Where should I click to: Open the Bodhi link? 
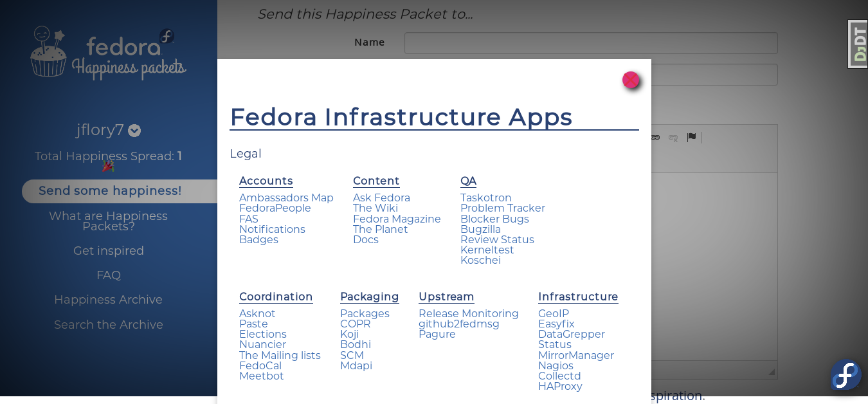tap(356, 345)
